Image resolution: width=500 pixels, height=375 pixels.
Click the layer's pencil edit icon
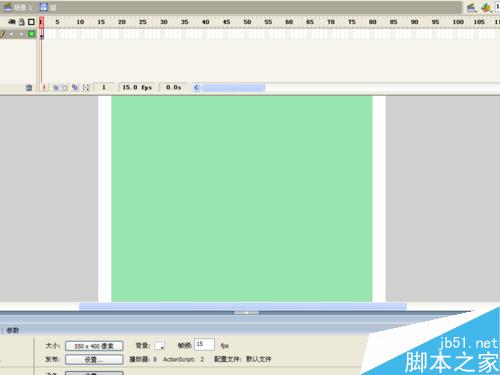[2, 34]
